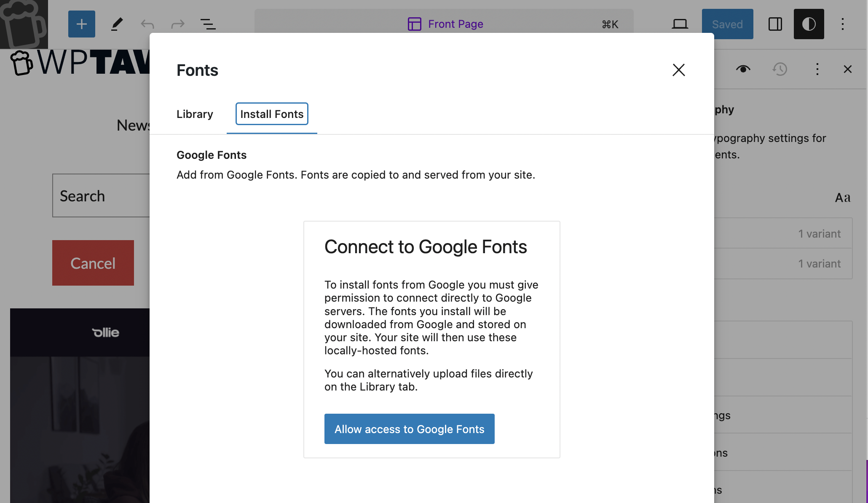868x503 pixels.
Task: Open the Document Overview list view
Action: coord(208,24)
